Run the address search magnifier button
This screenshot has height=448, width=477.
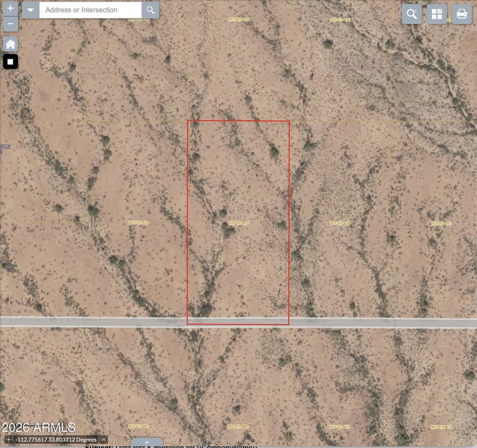pos(150,10)
